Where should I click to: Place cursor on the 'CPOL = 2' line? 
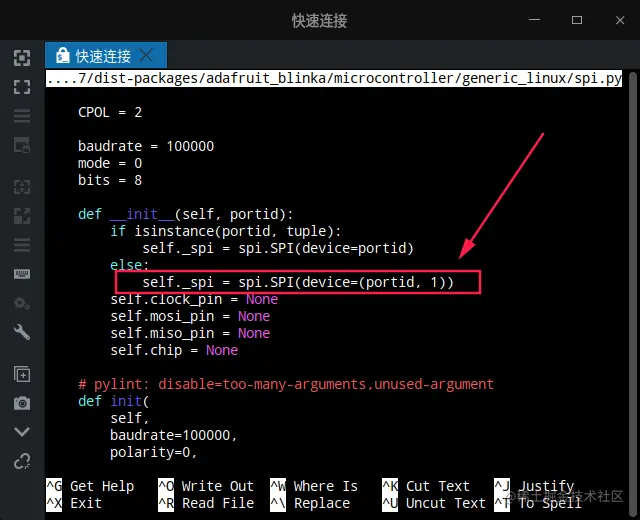pos(110,112)
